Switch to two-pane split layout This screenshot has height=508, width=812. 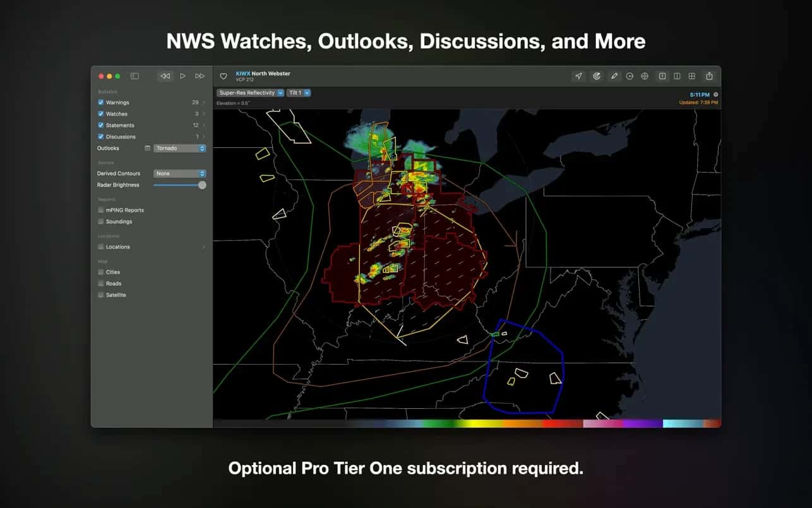[677, 76]
